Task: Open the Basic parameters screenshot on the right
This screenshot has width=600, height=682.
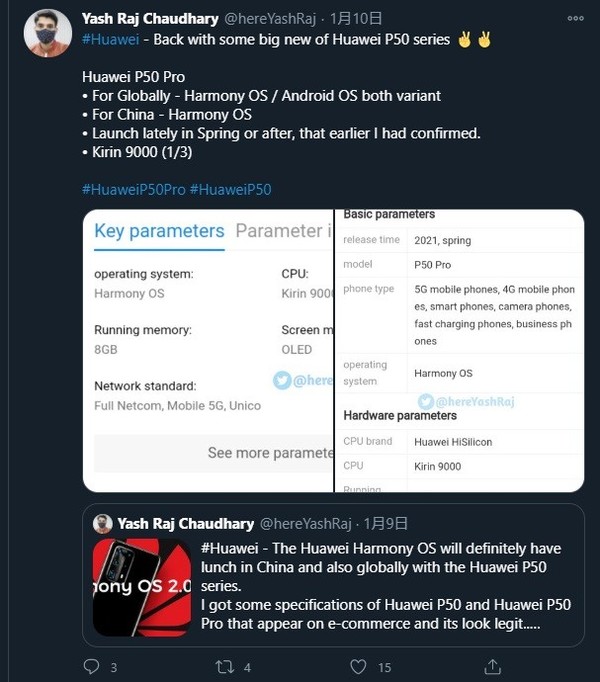Action: pyautogui.click(x=460, y=350)
